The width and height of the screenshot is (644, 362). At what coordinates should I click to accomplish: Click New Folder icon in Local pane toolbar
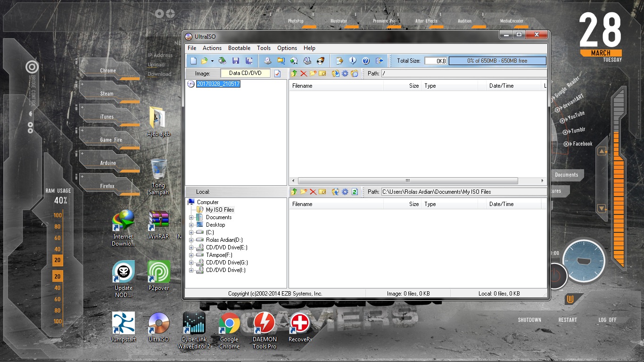pos(304,192)
